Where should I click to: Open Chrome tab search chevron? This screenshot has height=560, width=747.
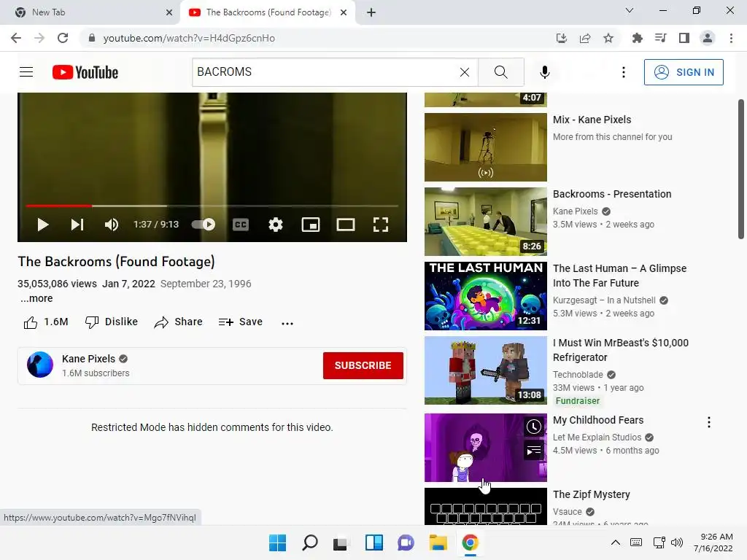(630, 10)
